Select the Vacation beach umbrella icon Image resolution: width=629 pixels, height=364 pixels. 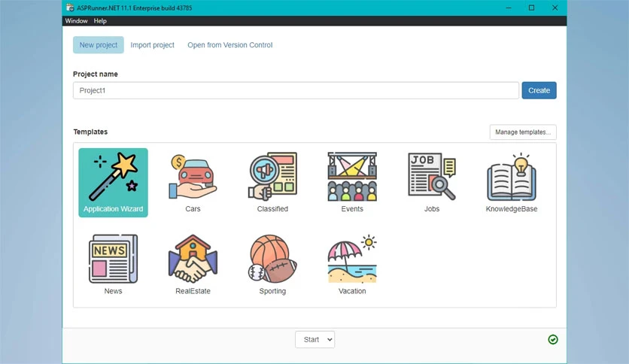352,259
